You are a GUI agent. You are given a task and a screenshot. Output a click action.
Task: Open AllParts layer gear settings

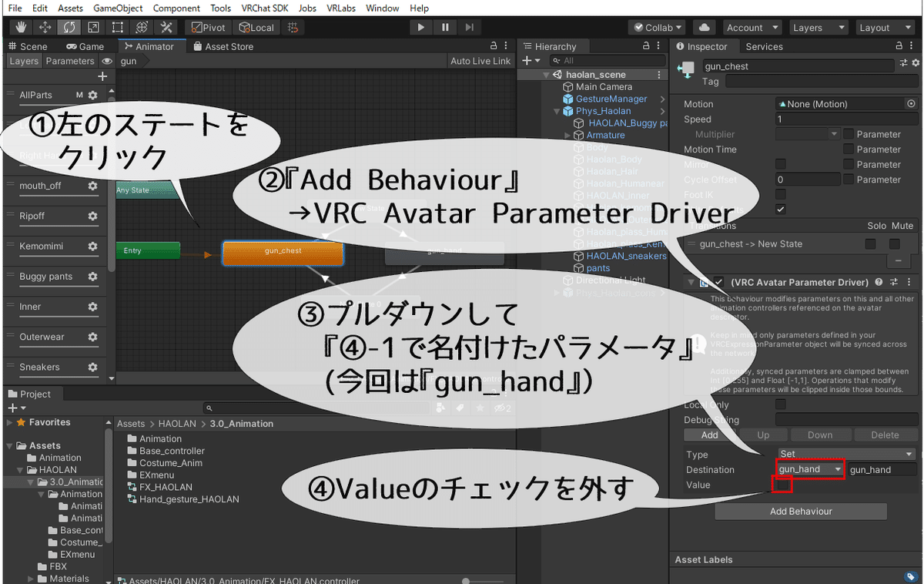[x=92, y=95]
